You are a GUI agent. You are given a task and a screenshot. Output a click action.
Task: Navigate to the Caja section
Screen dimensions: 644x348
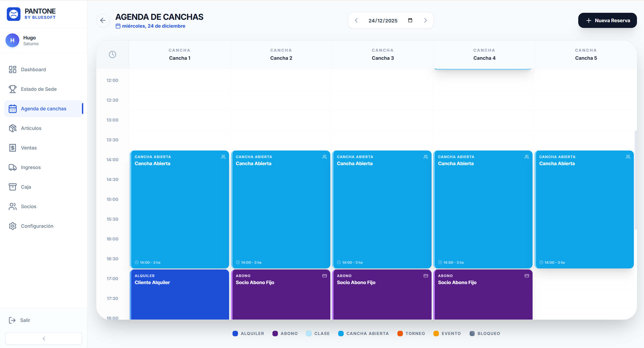click(26, 187)
